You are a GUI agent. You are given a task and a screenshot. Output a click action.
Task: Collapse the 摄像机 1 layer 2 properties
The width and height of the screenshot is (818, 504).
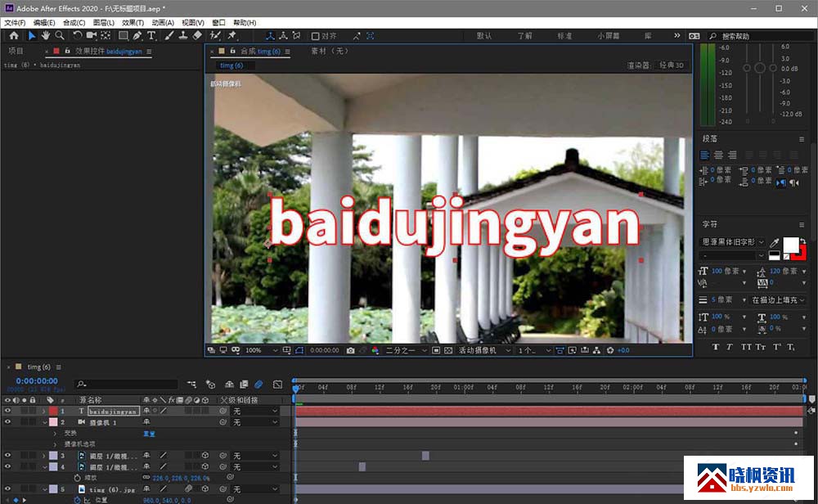coord(45,423)
